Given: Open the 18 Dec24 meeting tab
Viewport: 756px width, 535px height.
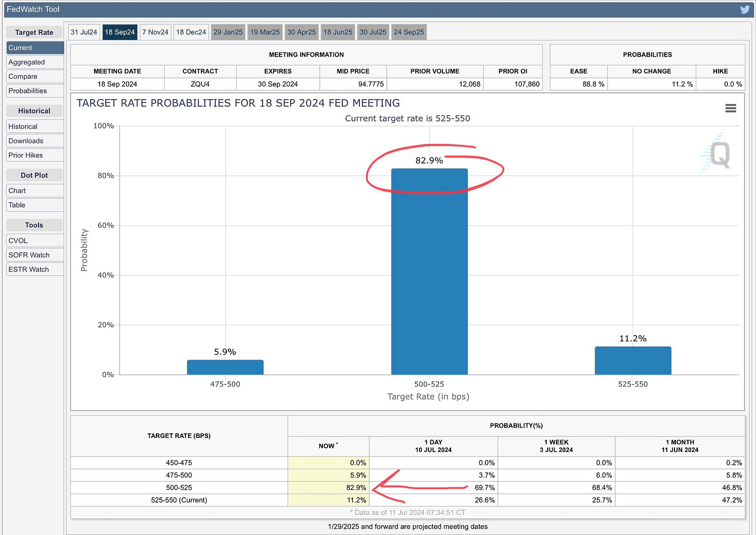Looking at the screenshot, I should point(191,32).
